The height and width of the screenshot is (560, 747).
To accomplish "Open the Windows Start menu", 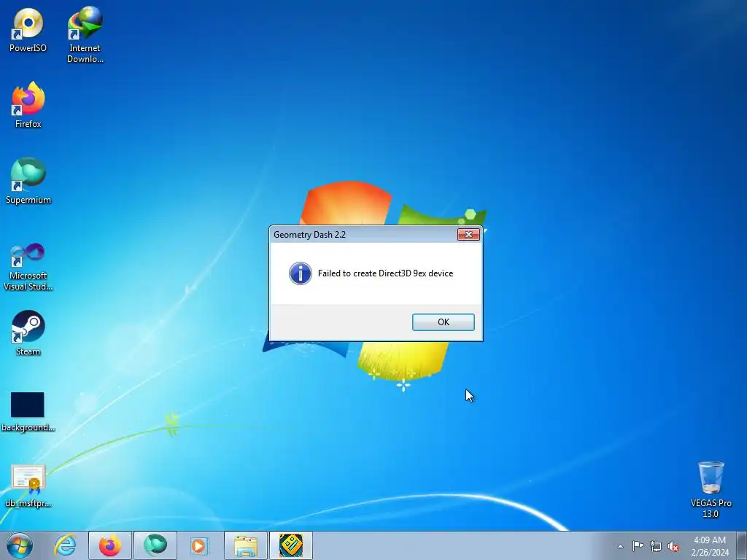I will tap(20, 545).
